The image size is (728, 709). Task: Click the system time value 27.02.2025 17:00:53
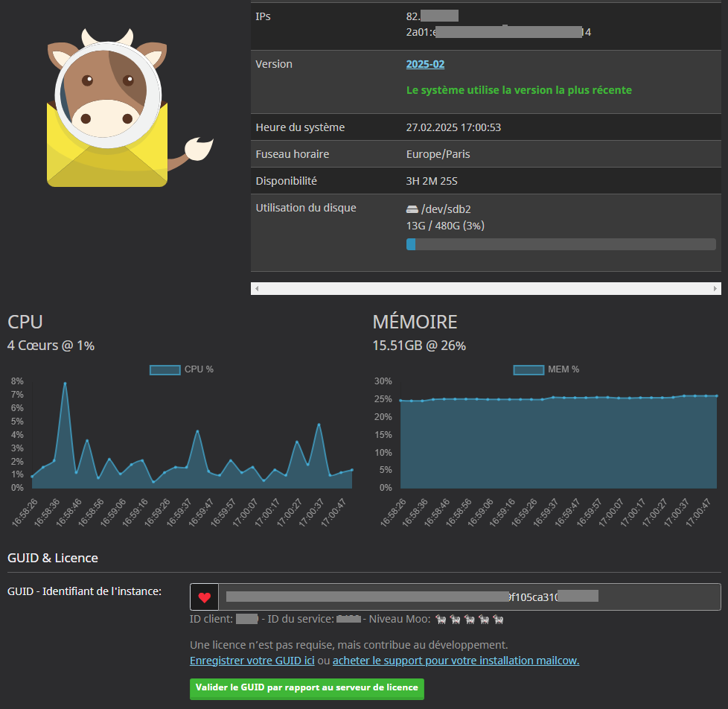[x=453, y=127]
